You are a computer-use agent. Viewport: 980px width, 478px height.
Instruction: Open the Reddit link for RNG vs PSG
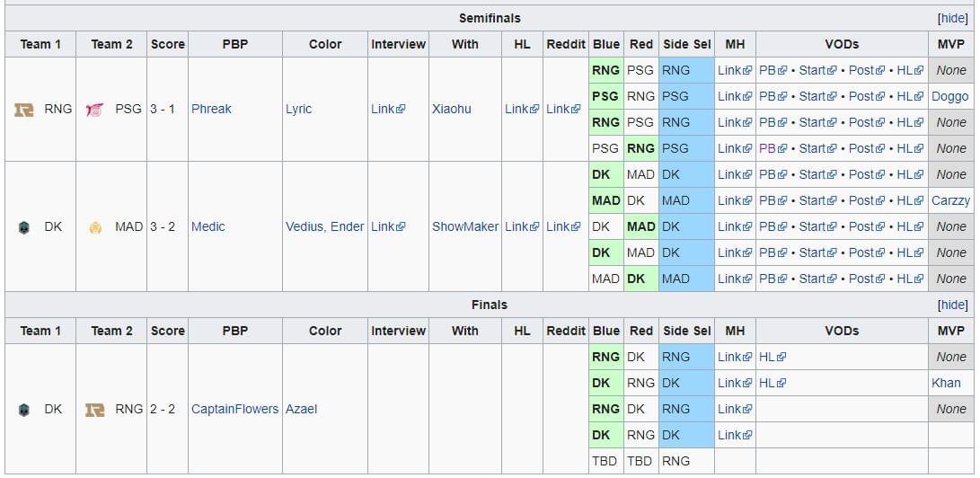[563, 109]
